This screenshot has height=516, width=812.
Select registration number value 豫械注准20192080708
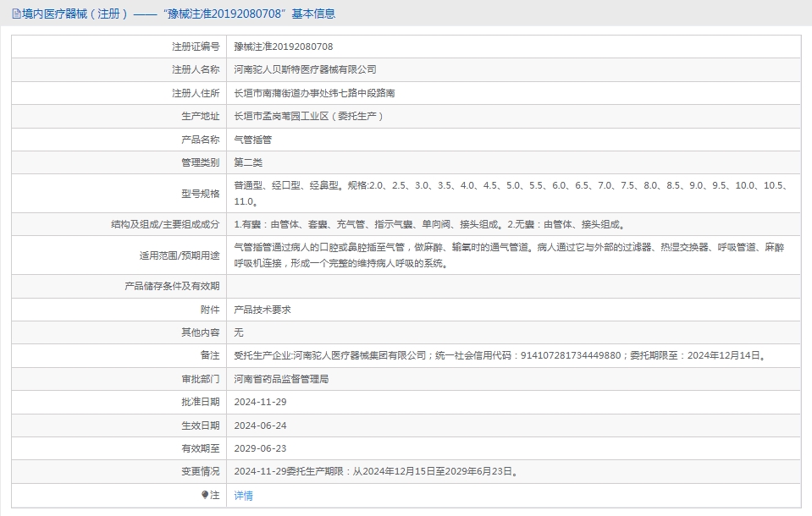(x=284, y=47)
